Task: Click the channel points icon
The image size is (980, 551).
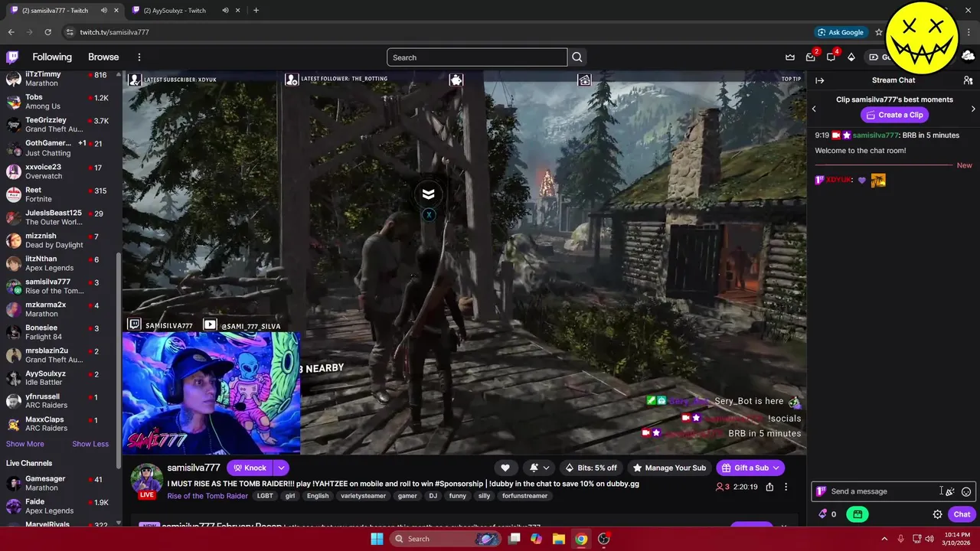Action: pos(823,514)
